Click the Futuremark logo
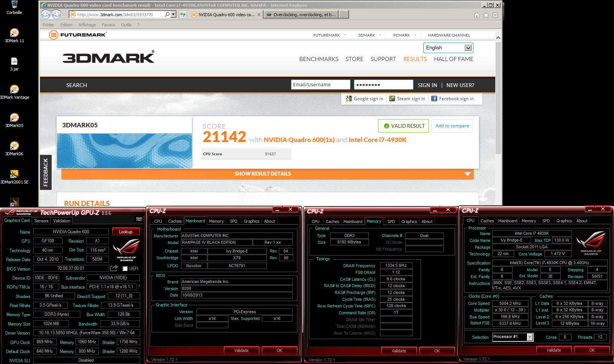614x364 pixels. tap(78, 35)
